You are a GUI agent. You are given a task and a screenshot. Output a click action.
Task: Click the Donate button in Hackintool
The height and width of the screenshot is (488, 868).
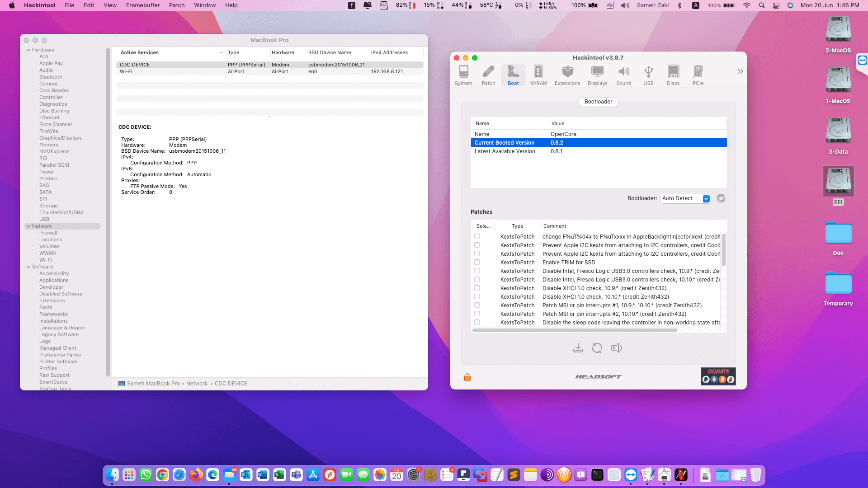click(718, 376)
